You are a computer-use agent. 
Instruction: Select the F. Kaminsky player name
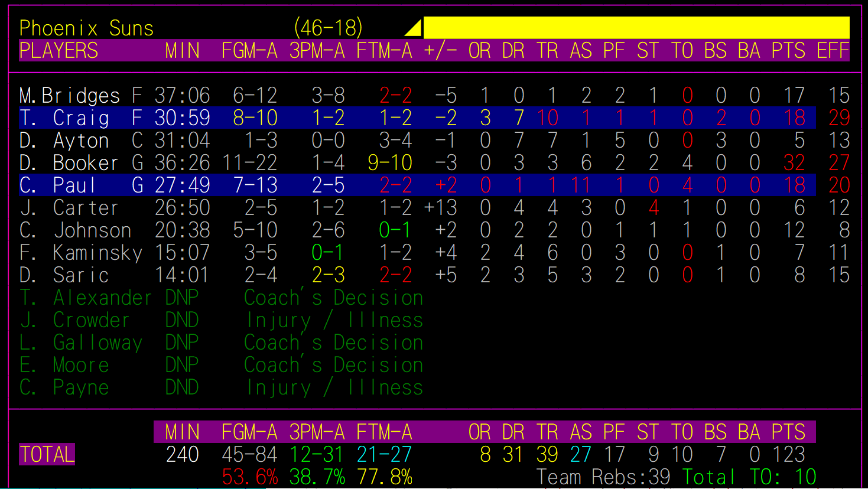(x=81, y=253)
